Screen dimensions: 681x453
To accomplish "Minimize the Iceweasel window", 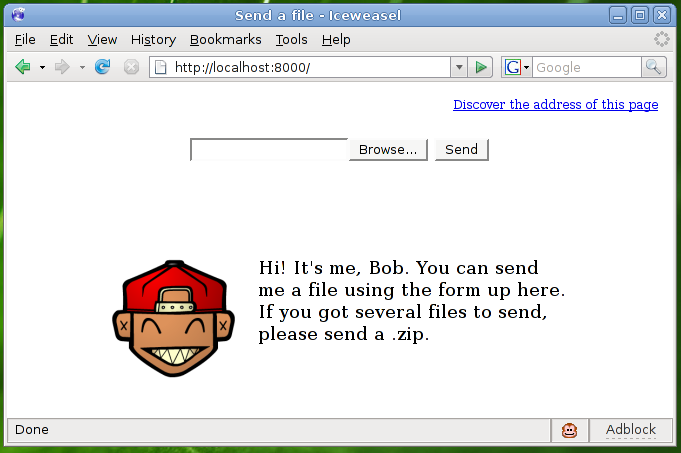I will pos(618,16).
